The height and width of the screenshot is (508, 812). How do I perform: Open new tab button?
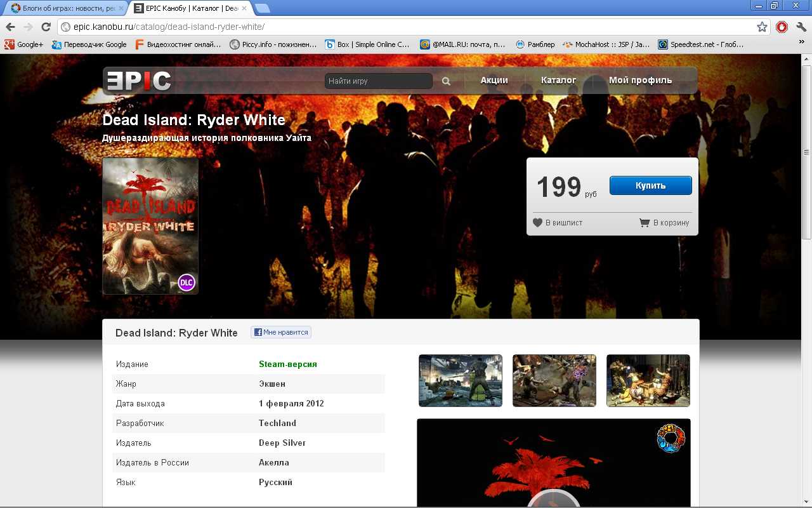click(262, 8)
